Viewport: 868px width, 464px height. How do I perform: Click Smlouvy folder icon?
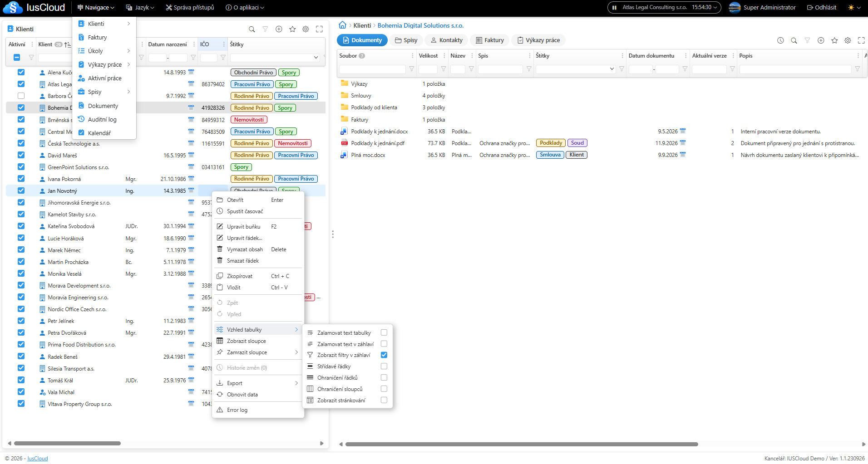[x=345, y=95]
